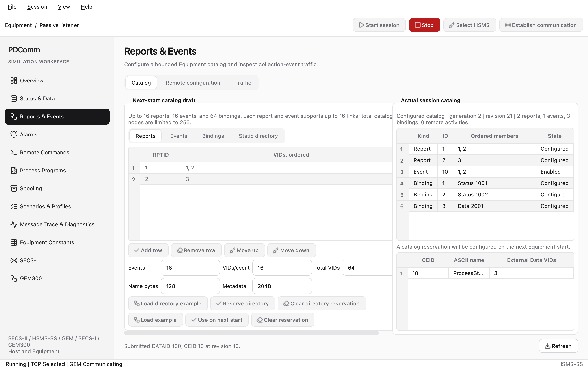Viewport: 588px width, 368px height.
Task: Open Remote Commands section
Action: (x=57, y=153)
